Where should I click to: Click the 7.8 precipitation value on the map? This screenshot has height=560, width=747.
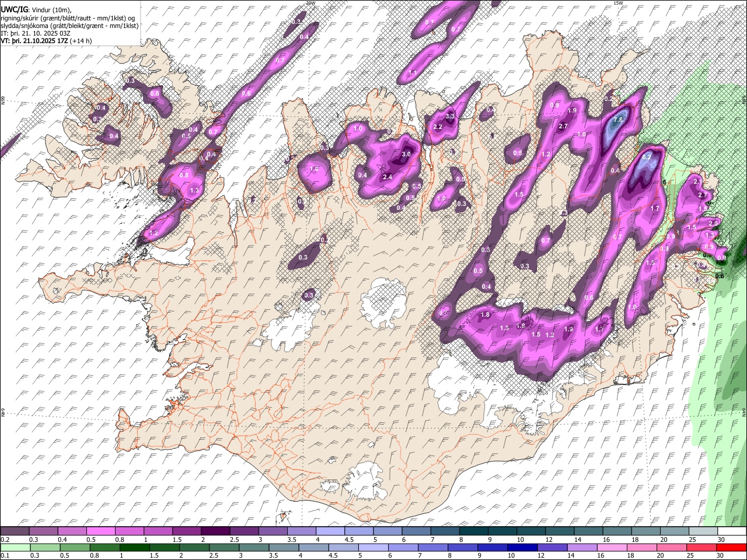pyautogui.click(x=619, y=120)
